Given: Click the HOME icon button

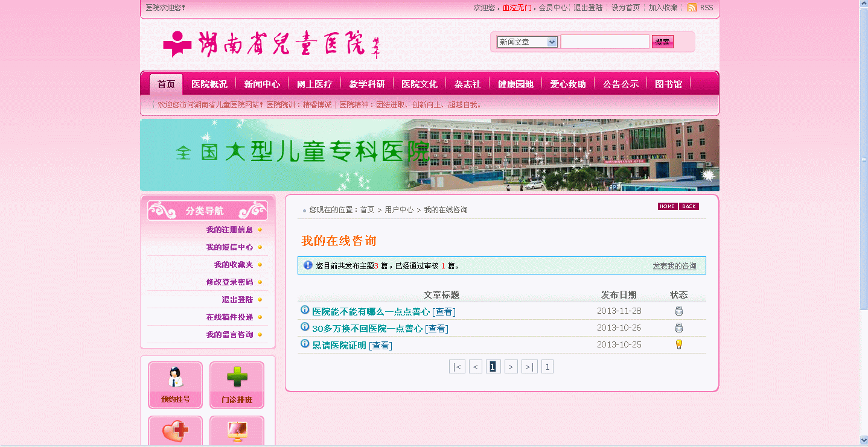Looking at the screenshot, I should (x=667, y=206).
